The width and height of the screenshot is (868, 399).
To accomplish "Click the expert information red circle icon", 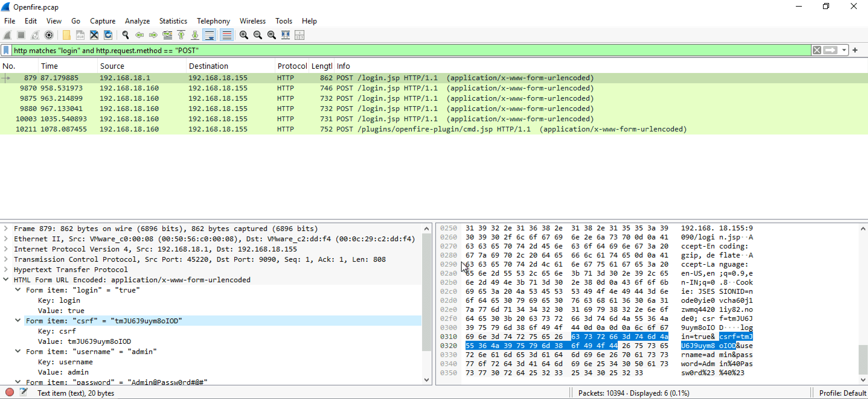I will 9,392.
